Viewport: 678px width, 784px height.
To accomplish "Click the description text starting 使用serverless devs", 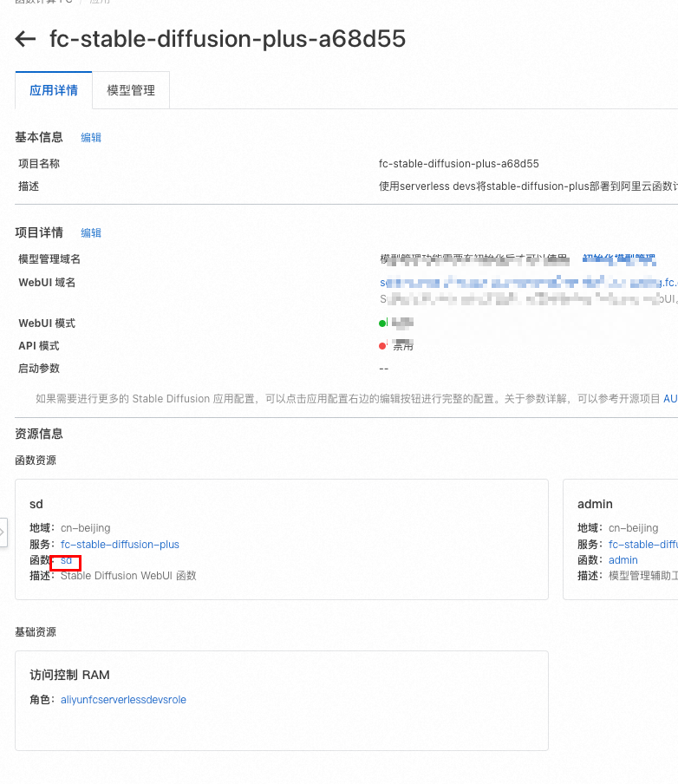I will (528, 186).
